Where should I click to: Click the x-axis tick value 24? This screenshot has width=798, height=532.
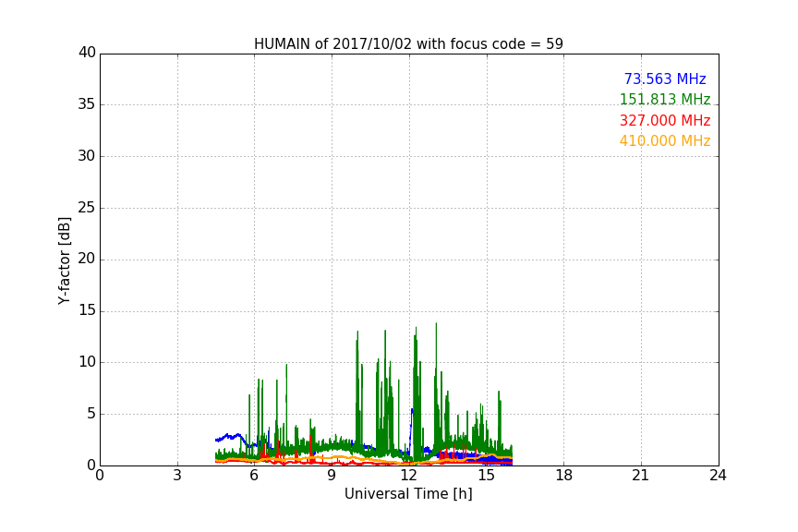(718, 476)
